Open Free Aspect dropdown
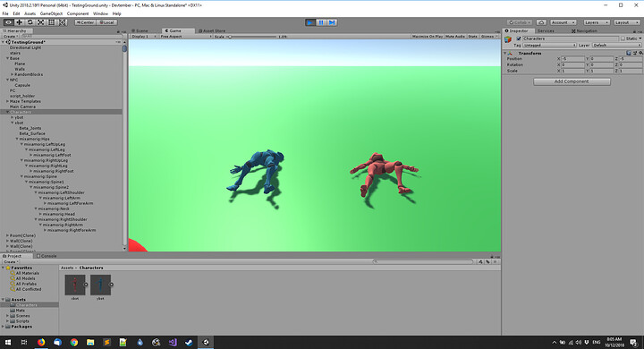644x349 pixels. click(185, 36)
